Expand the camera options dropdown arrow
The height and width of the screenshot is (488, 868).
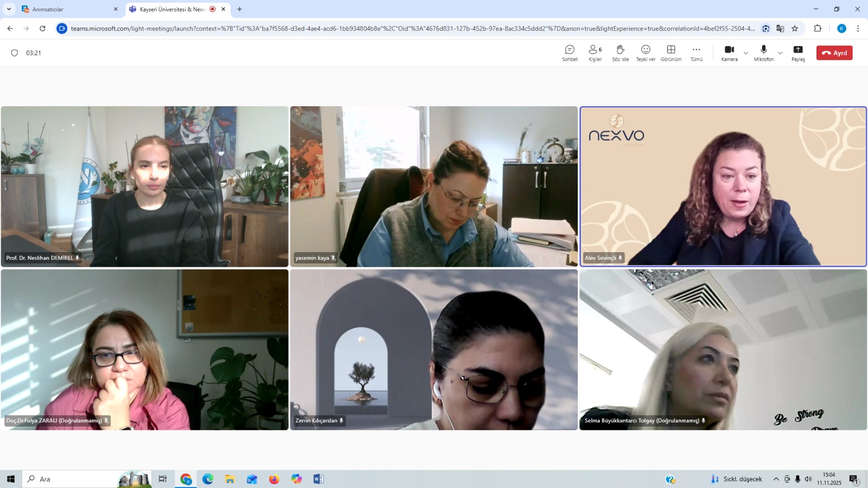point(746,53)
